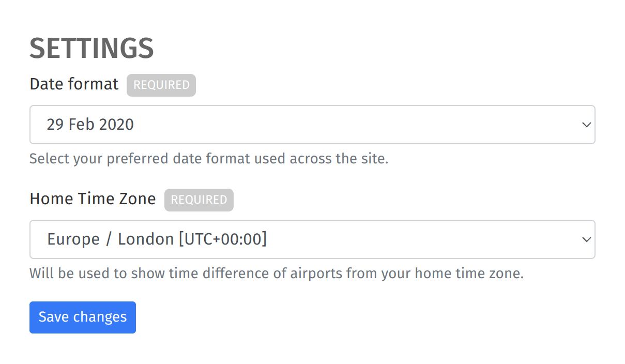Viewport: 625px width, 364px height.
Task: Click the SETTINGS page heading
Action: [92, 49]
